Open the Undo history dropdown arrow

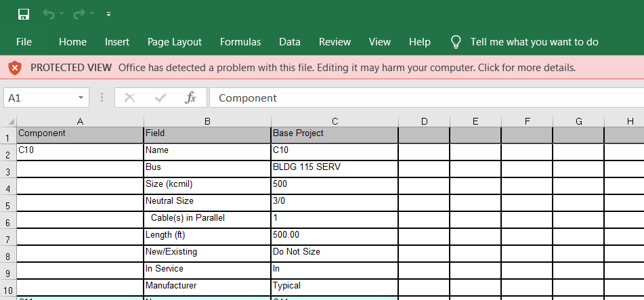[x=62, y=14]
